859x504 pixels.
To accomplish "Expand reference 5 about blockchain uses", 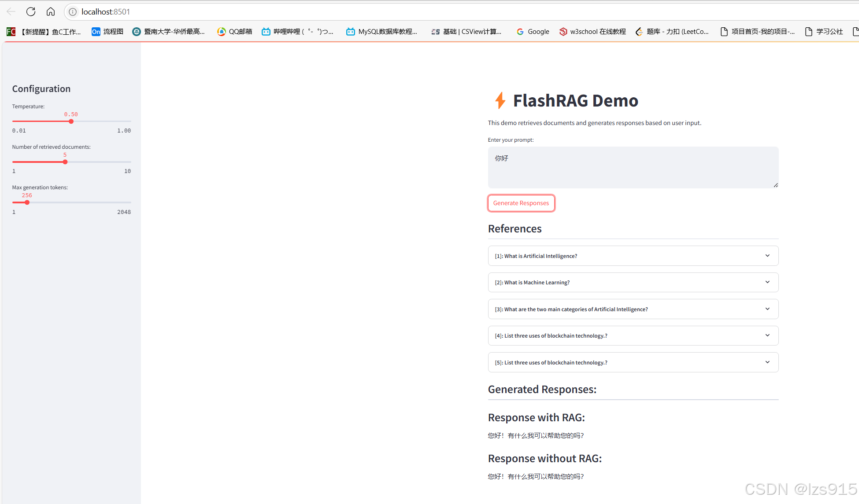I will (x=633, y=362).
